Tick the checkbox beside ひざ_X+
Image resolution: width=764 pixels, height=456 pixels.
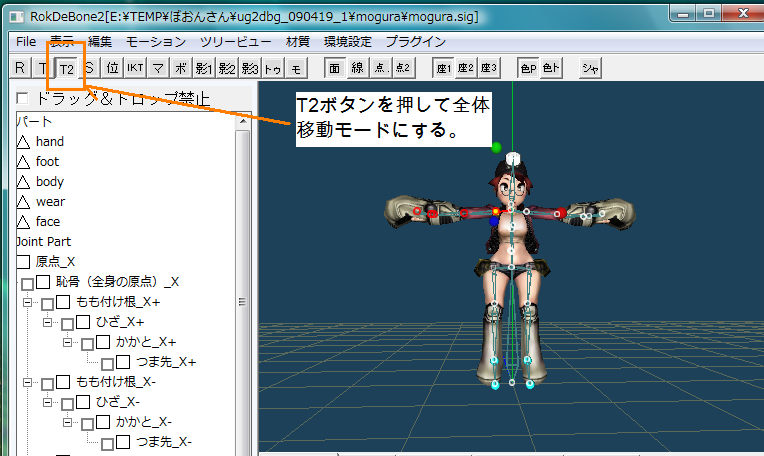click(x=83, y=322)
